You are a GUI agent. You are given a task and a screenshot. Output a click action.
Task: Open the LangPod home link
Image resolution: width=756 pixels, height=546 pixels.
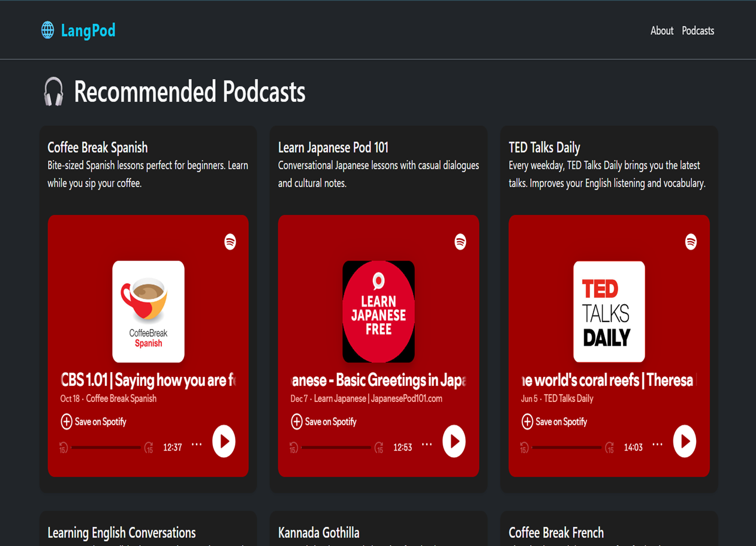[x=78, y=30]
